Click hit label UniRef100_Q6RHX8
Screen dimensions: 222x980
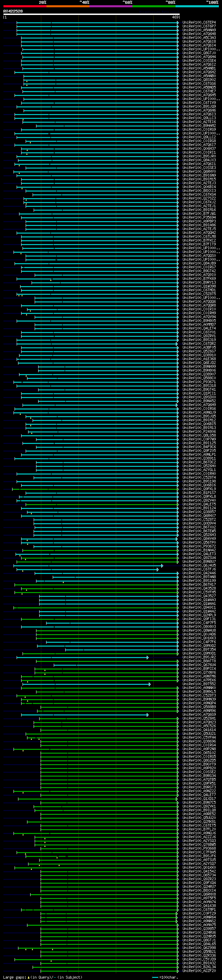point(199,894)
